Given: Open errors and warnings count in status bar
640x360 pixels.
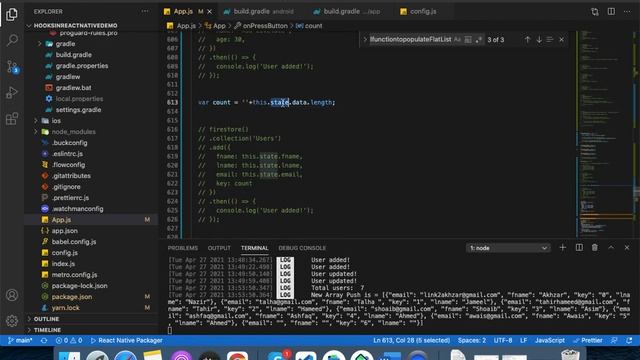Looking at the screenshot, I should click(69, 340).
